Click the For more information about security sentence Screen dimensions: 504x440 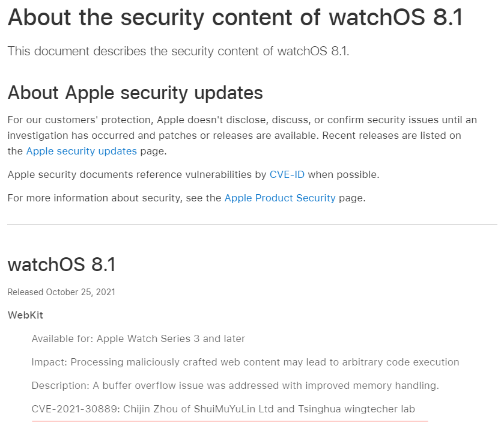coord(186,198)
